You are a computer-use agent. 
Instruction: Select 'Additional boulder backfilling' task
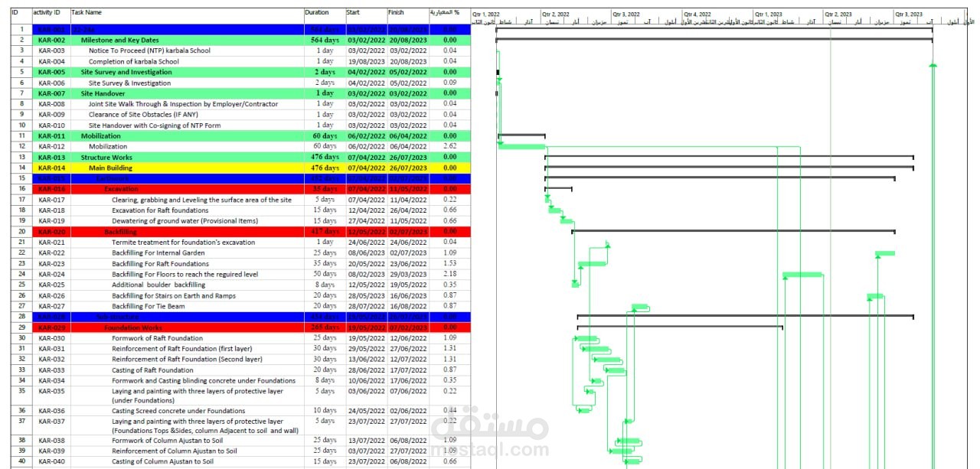(158, 285)
